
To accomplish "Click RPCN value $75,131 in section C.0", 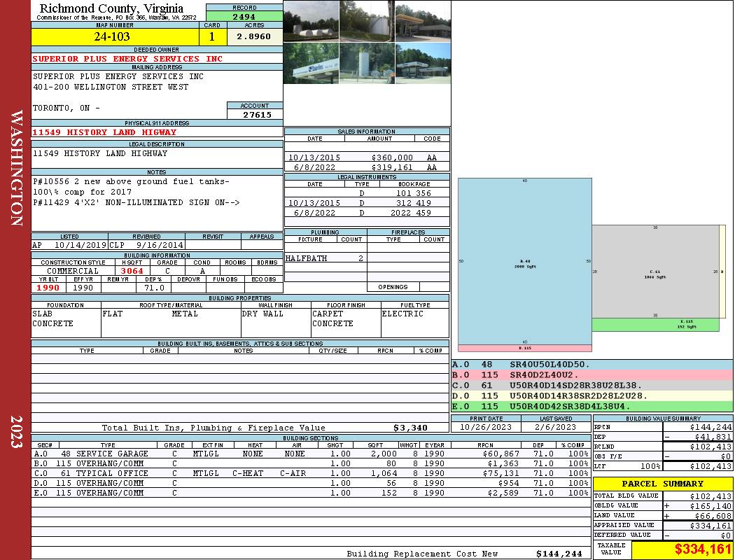I will pos(500,473).
